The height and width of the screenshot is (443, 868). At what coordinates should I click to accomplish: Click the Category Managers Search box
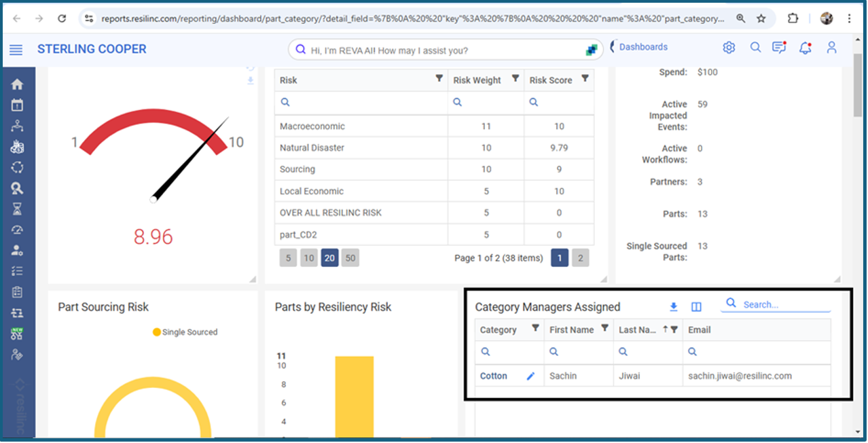tap(776, 304)
